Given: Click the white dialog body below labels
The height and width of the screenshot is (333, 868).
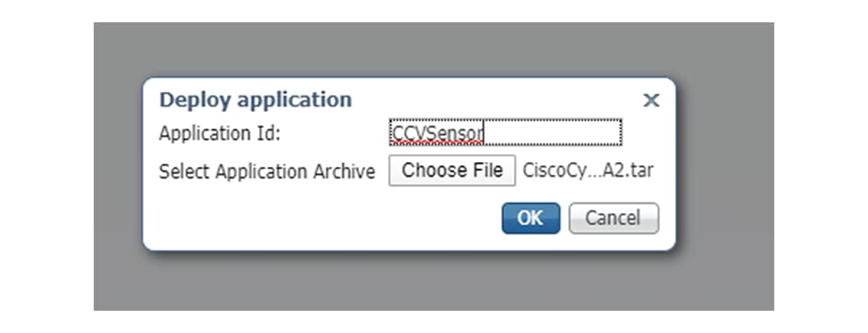Looking at the screenshot, I should (321, 219).
